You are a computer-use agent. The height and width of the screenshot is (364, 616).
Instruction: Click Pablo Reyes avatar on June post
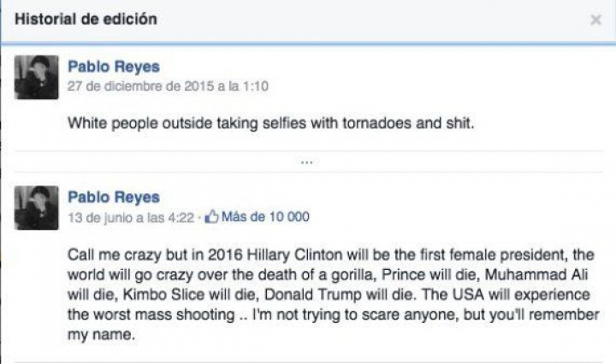37,208
